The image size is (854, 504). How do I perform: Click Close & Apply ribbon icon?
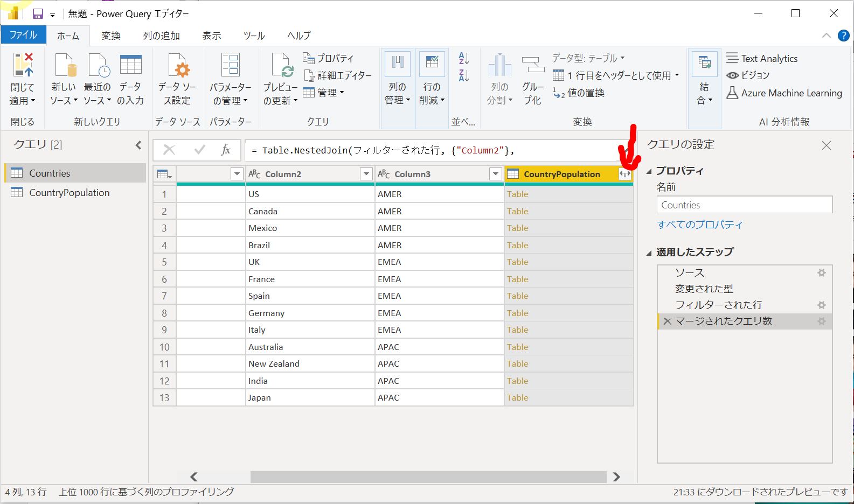[x=22, y=66]
